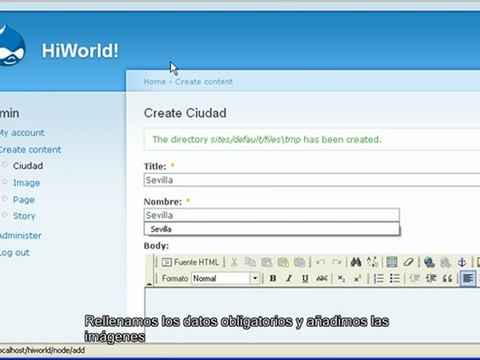Click the Unlink faded globe icon
The height and width of the screenshot is (360, 480).
coord(445,262)
